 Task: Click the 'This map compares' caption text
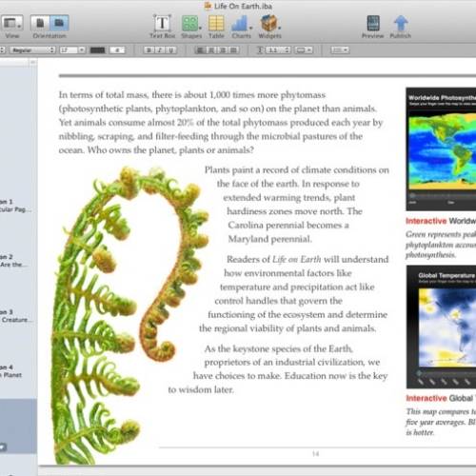click(x=441, y=422)
